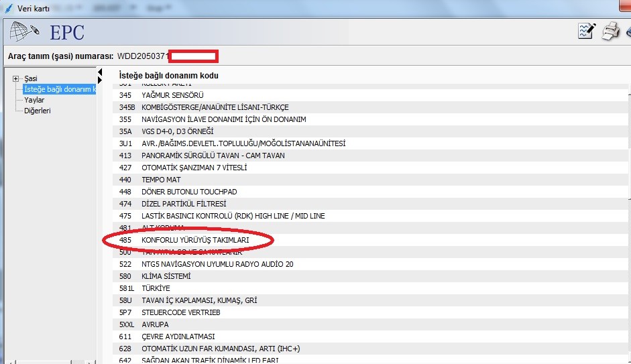The width and height of the screenshot is (631, 364).
Task: Click the right-pointing splitter expand arrow
Action: point(100,80)
